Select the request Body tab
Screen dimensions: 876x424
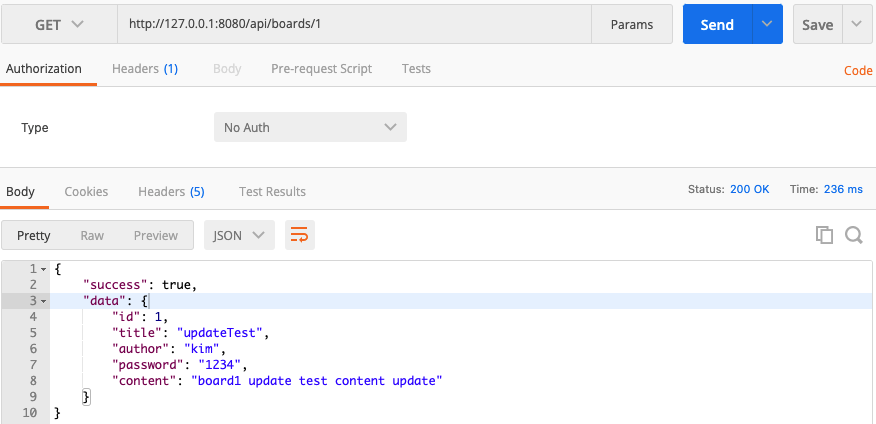227,69
